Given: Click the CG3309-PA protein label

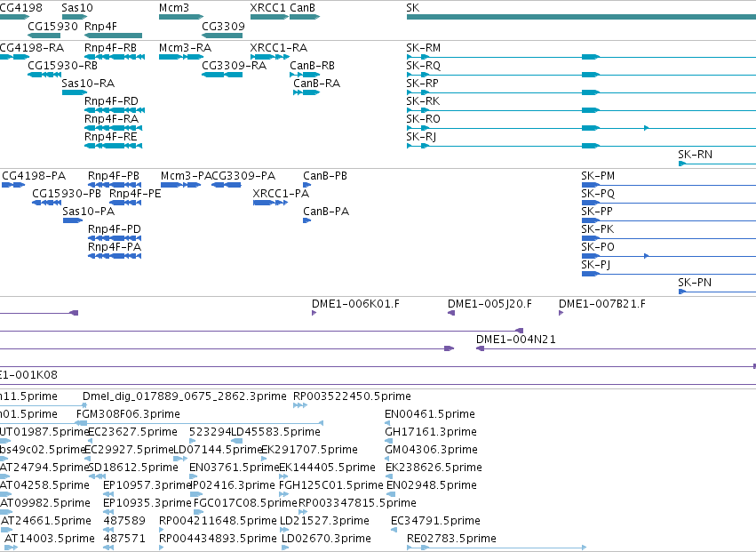Looking at the screenshot, I should (243, 176).
